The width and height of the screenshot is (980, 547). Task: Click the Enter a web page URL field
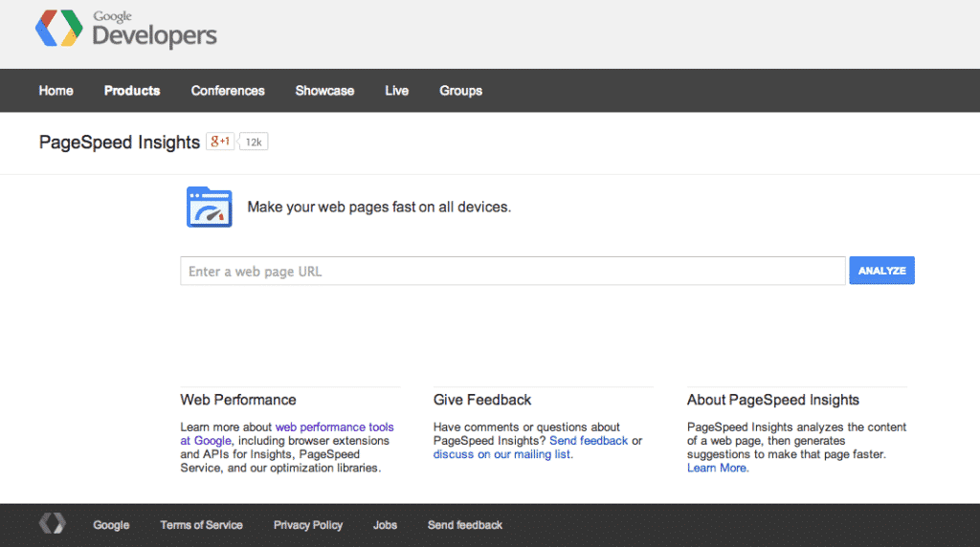[x=513, y=271]
